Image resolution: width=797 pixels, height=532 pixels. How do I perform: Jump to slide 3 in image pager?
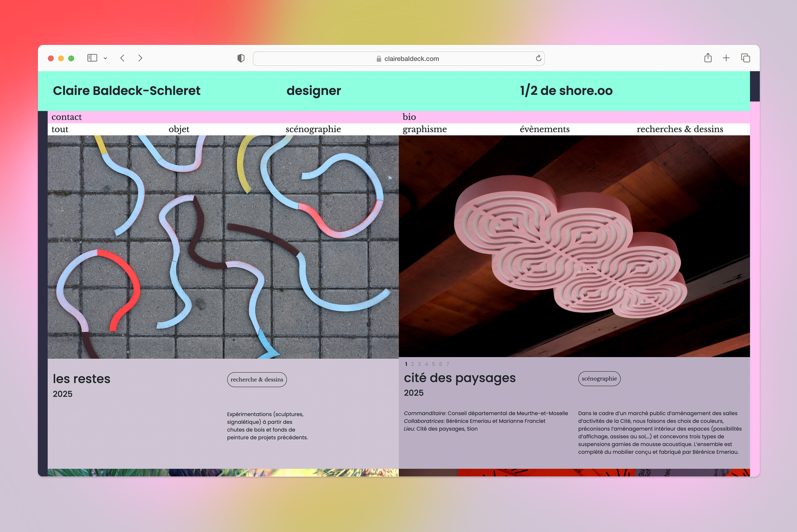click(419, 364)
